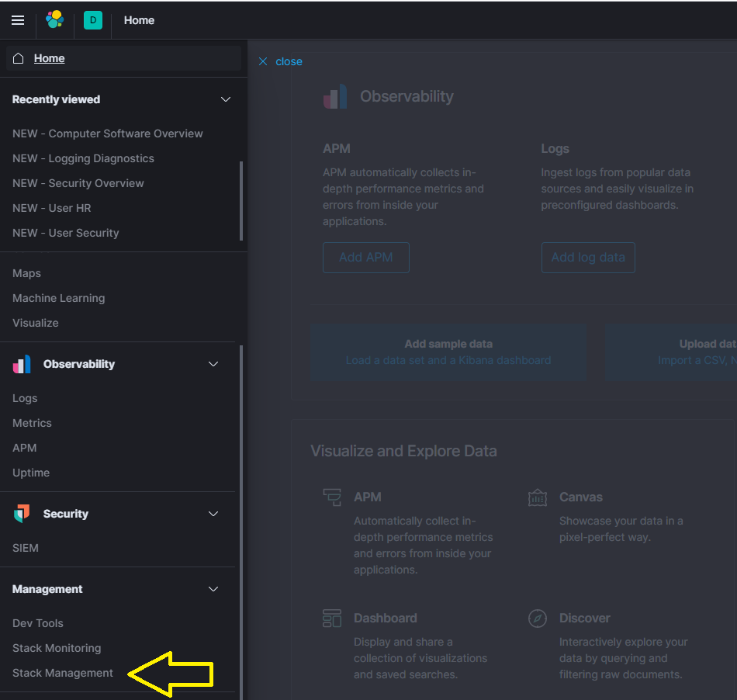The width and height of the screenshot is (737, 700).
Task: Click the Canvas icon
Action: point(538,497)
